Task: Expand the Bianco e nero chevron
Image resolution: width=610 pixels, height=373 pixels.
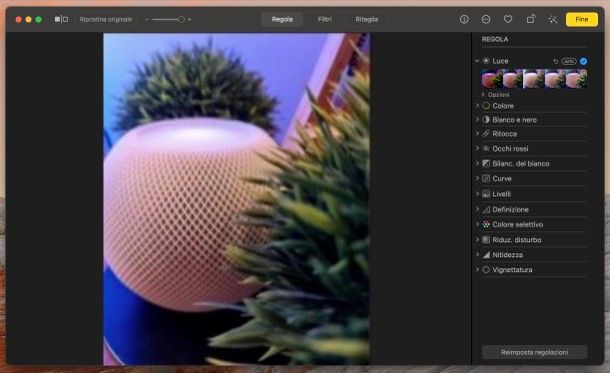Action: point(477,119)
